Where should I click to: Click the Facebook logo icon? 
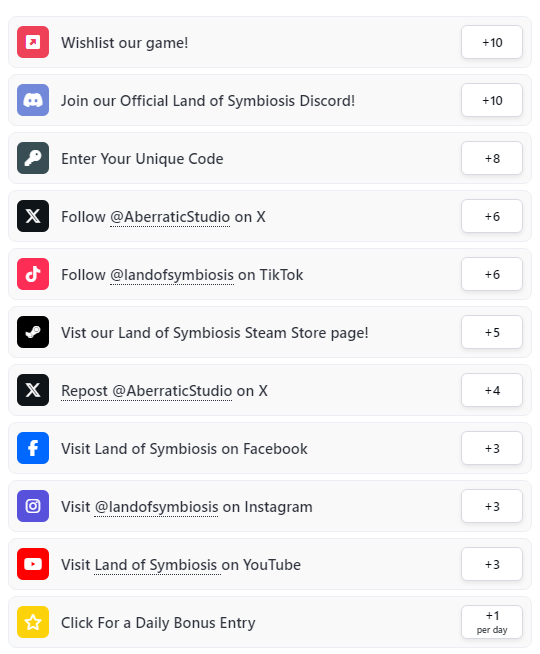(33, 448)
